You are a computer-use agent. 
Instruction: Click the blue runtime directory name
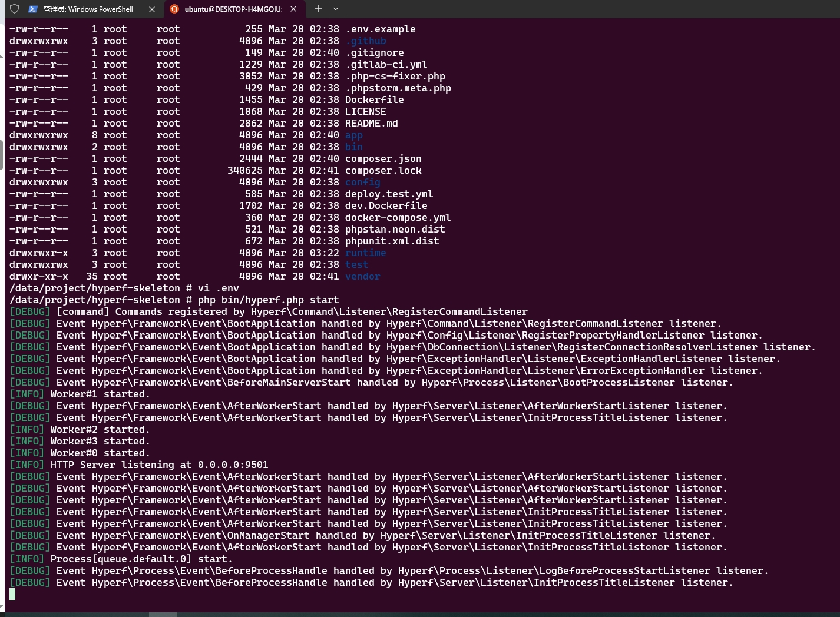pos(366,253)
